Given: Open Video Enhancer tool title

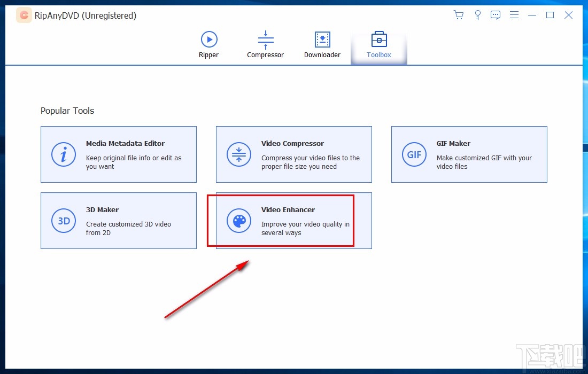Looking at the screenshot, I should [288, 210].
